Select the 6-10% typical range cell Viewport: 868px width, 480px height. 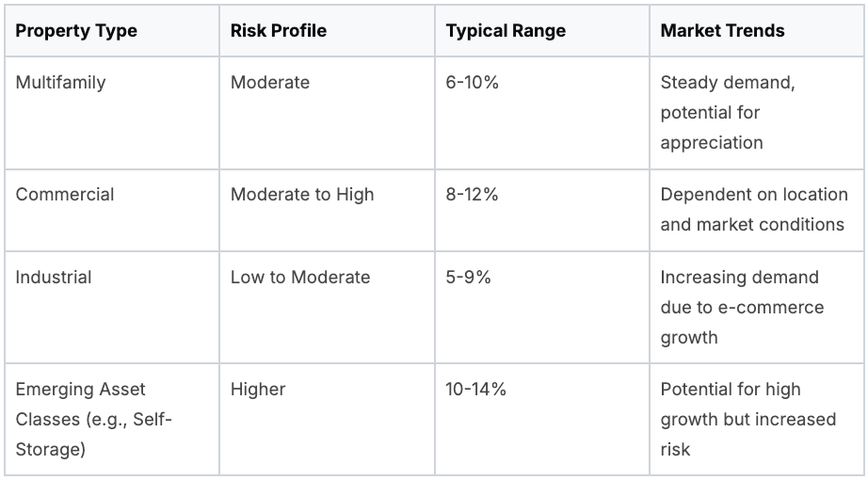473,82
